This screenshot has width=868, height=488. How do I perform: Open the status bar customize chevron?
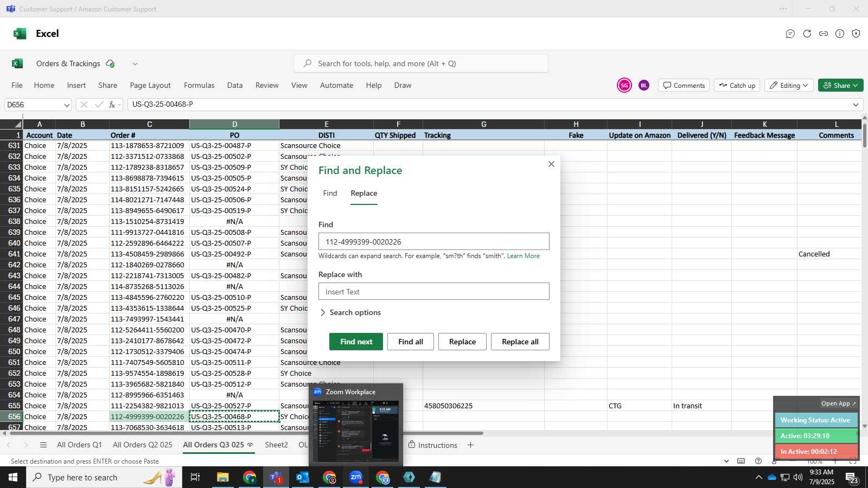tap(726, 461)
